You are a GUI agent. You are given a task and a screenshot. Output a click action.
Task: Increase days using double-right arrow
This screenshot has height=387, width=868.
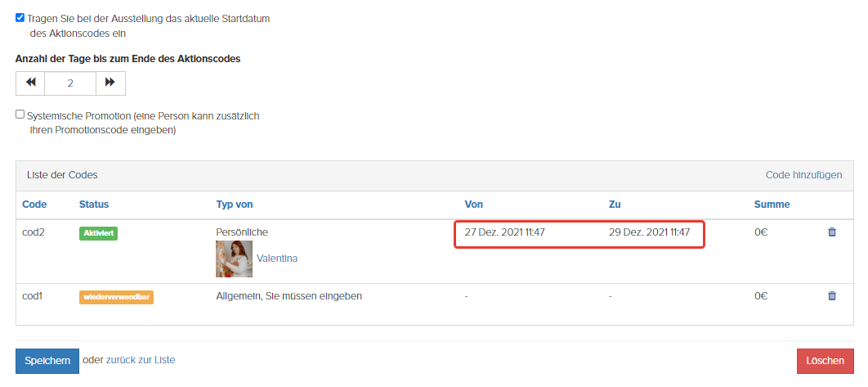pyautogui.click(x=110, y=83)
